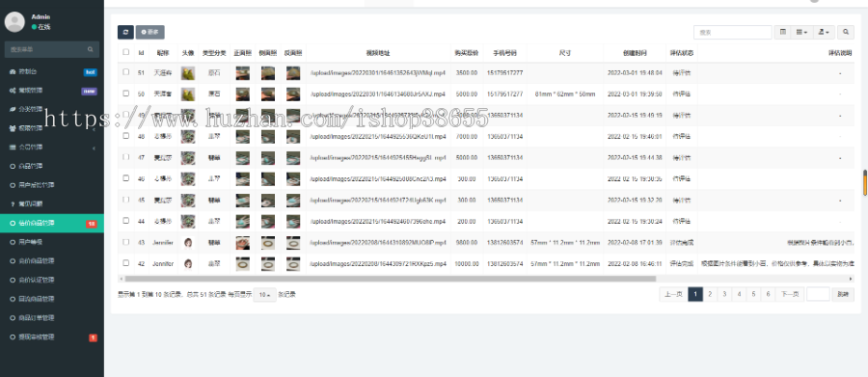Click the dark refresh button above the table

(125, 32)
